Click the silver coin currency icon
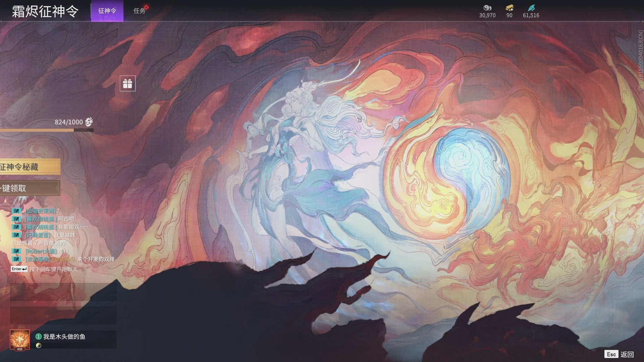This screenshot has width=644, height=362. coord(487,8)
